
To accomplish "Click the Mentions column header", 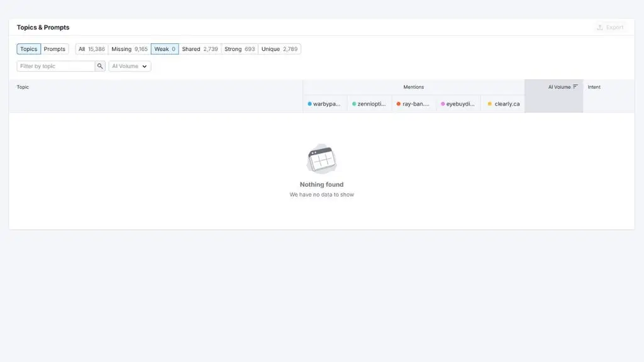I will pyautogui.click(x=414, y=87).
